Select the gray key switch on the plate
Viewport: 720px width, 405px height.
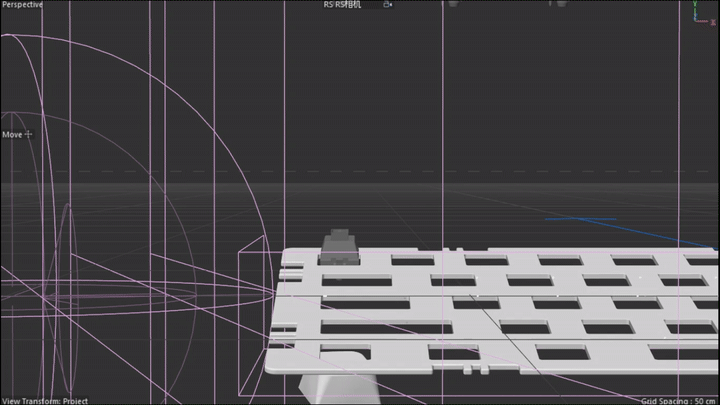point(339,248)
